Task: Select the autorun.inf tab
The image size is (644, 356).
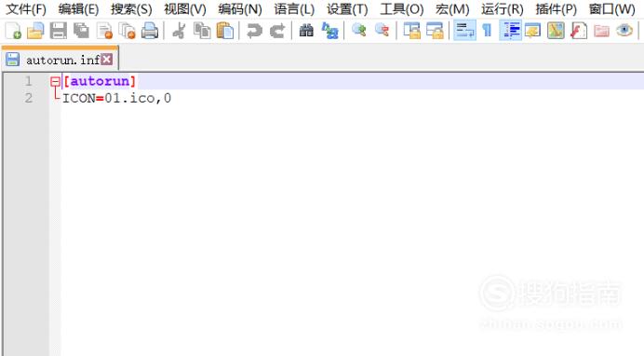Action: point(60,60)
